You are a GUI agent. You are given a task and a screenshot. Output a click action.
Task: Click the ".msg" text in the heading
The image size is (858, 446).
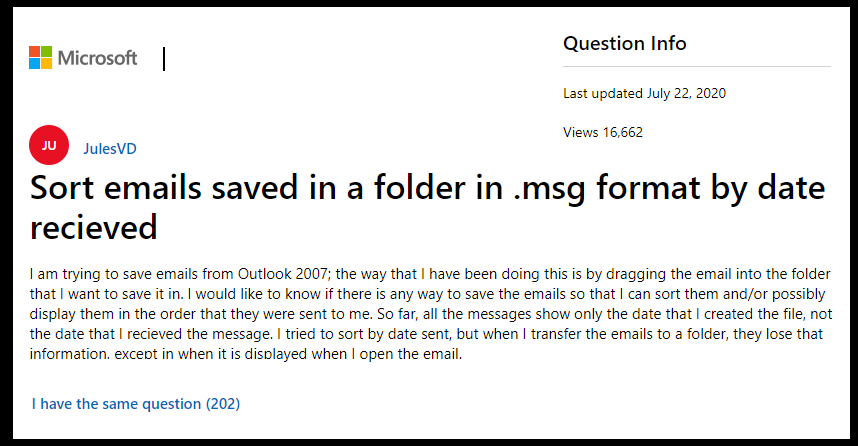point(549,189)
